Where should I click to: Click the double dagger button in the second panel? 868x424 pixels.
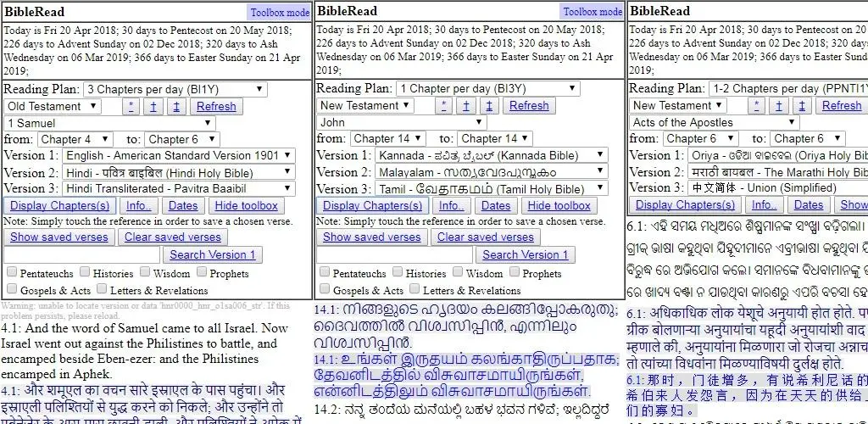pos(489,105)
